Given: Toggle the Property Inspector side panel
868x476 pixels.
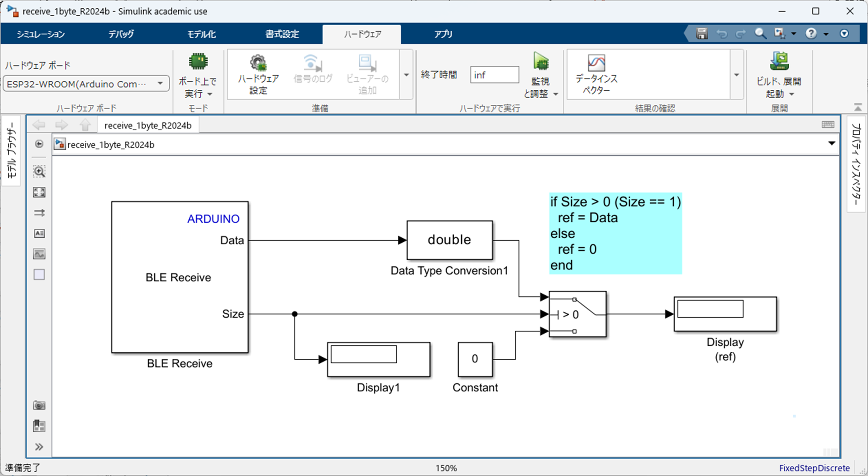Looking at the screenshot, I should 856,164.
